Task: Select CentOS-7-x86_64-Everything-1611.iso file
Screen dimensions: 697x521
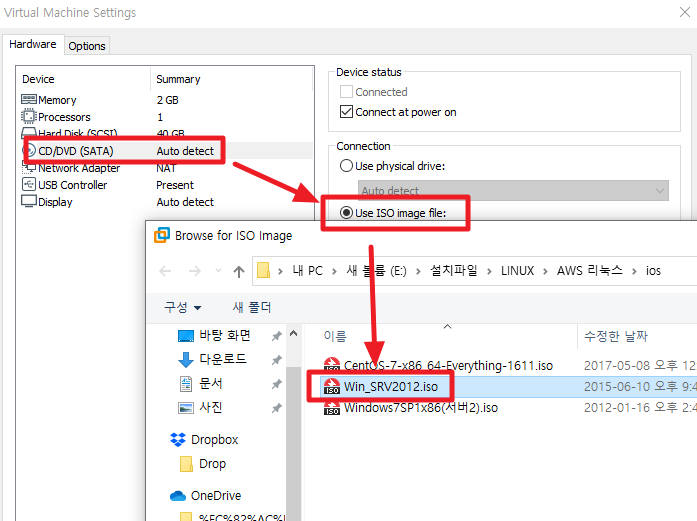Action: (x=448, y=365)
